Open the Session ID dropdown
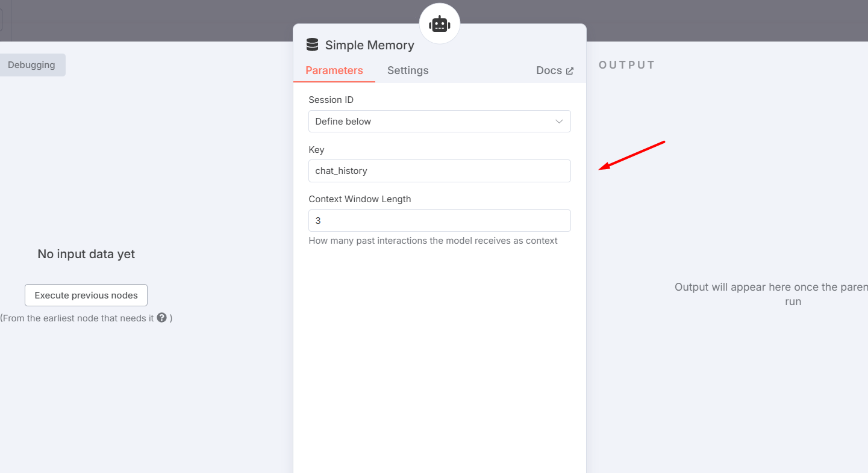Viewport: 868px width, 473px height. pos(440,122)
